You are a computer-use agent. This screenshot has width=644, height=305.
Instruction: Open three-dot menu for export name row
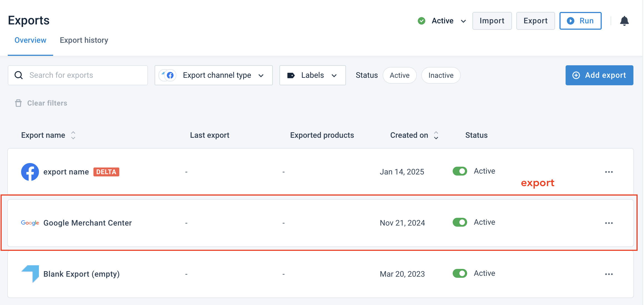pyautogui.click(x=609, y=172)
